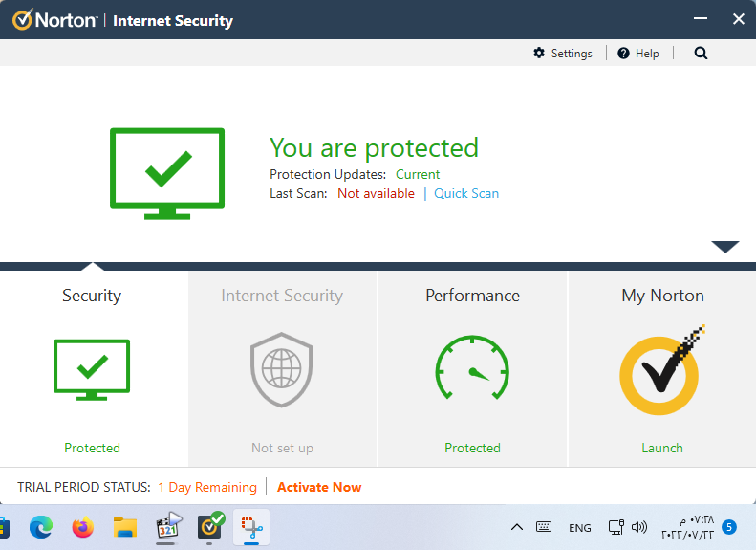Open the search magnifier icon
This screenshot has width=756, height=550.
(701, 53)
